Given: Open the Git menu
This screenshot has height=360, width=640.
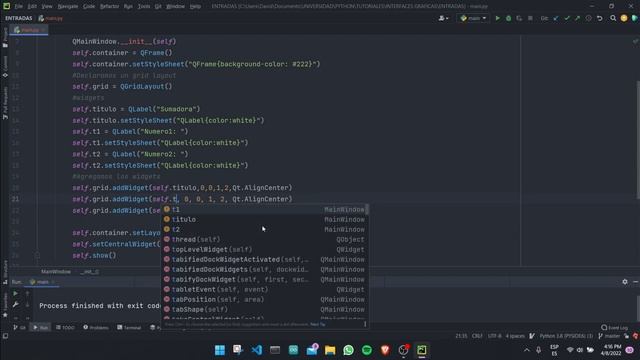Looking at the screenshot, I should (x=158, y=7).
